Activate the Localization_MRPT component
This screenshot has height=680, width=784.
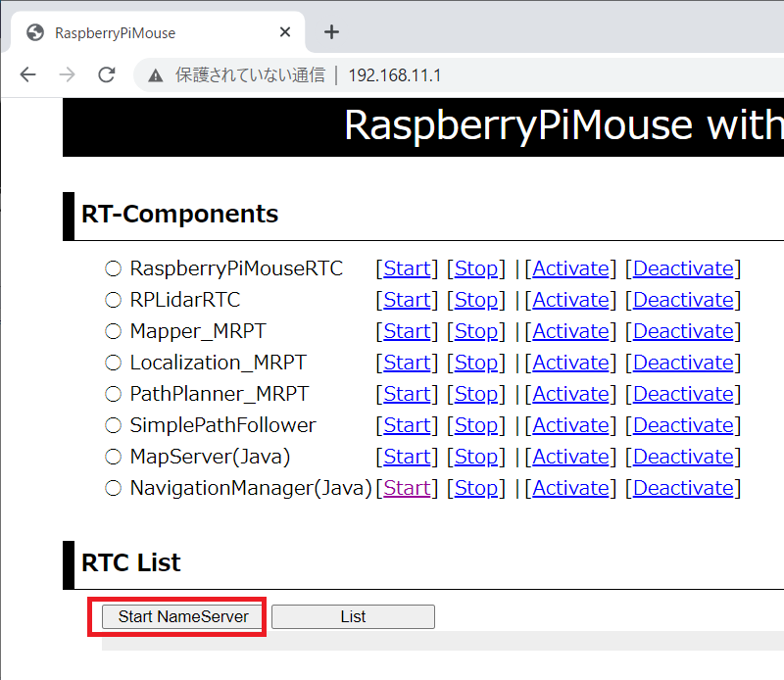pos(570,363)
